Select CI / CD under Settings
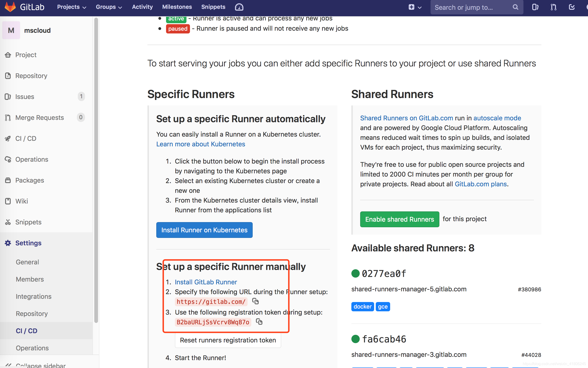This screenshot has height=368, width=588. coord(26,331)
